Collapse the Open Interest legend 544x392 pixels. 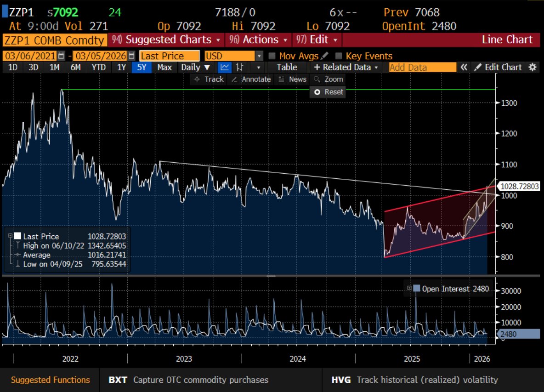click(x=409, y=288)
